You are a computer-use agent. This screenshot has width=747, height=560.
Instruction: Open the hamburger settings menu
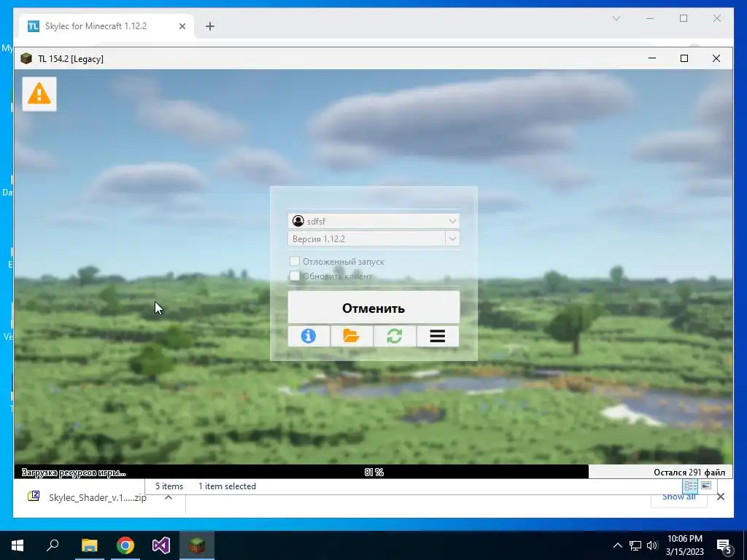tap(438, 336)
